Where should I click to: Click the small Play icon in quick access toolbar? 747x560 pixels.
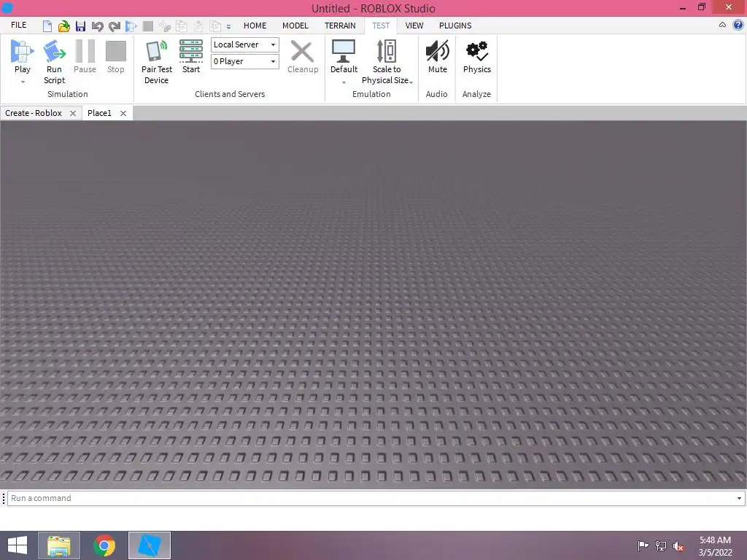coord(131,26)
